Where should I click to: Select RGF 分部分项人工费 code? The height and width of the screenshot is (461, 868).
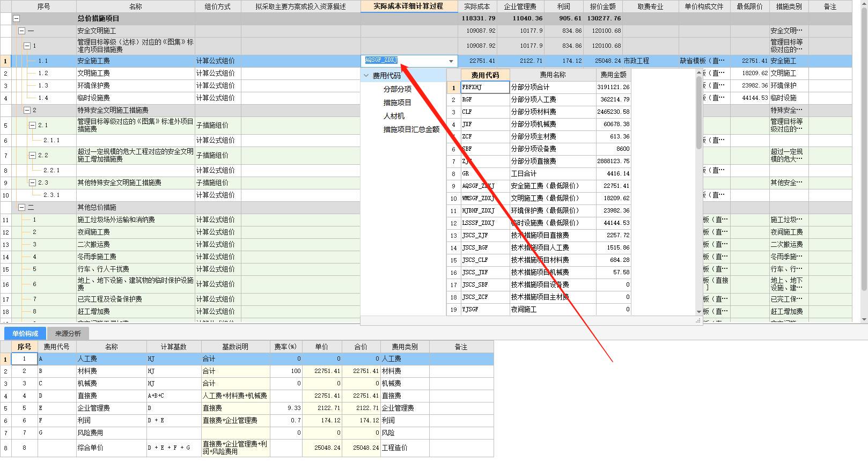point(485,99)
